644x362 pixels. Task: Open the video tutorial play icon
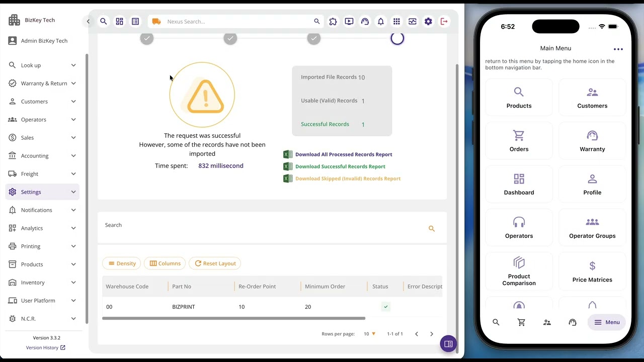click(349, 21)
